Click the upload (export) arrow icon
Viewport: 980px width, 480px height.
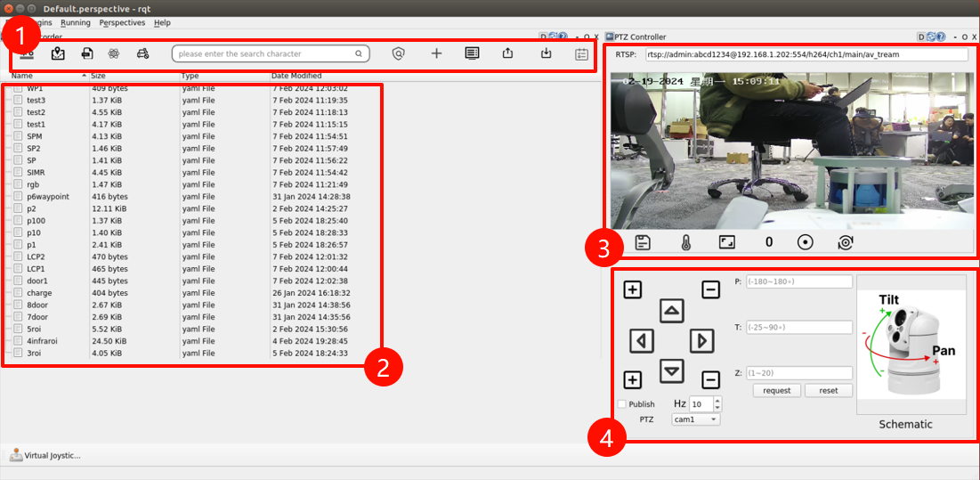(507, 53)
